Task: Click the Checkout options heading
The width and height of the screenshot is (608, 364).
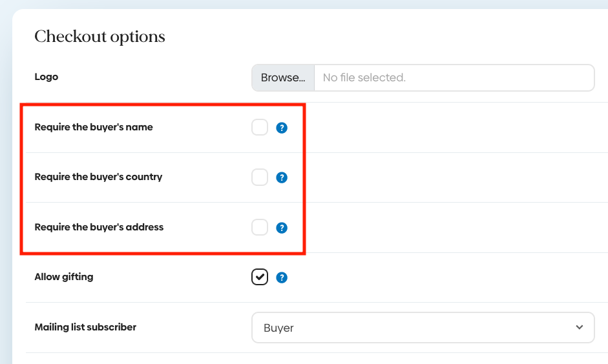Action: [x=100, y=37]
